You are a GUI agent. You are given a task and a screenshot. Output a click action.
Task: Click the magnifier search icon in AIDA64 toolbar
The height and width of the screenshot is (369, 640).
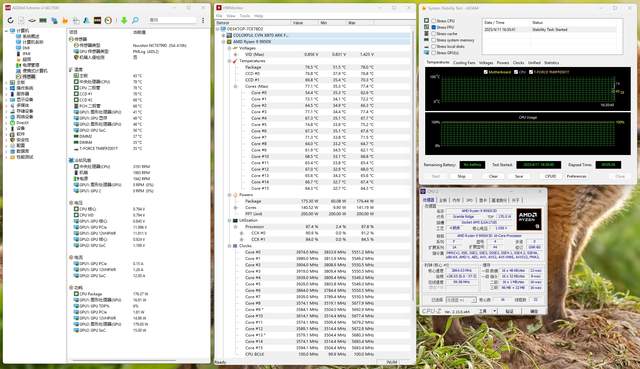(x=135, y=20)
